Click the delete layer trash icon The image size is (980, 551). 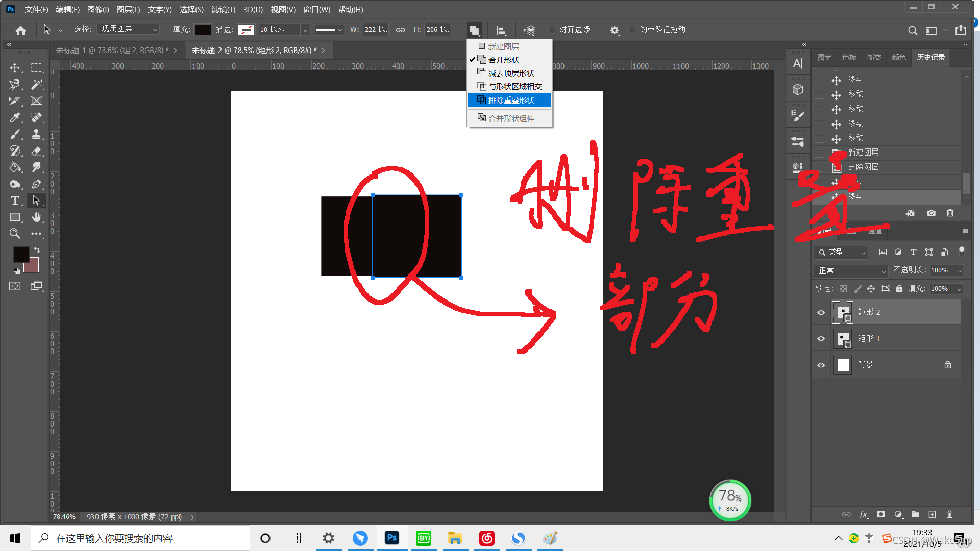click(949, 514)
